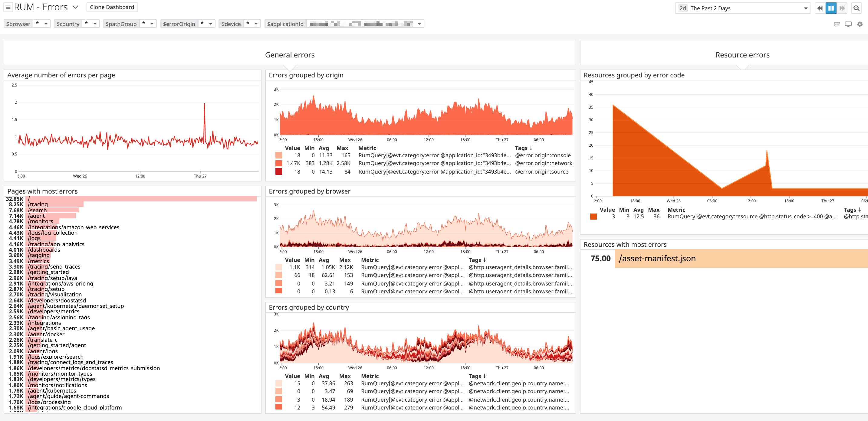Open the Past 2 Days time range selector

743,8
